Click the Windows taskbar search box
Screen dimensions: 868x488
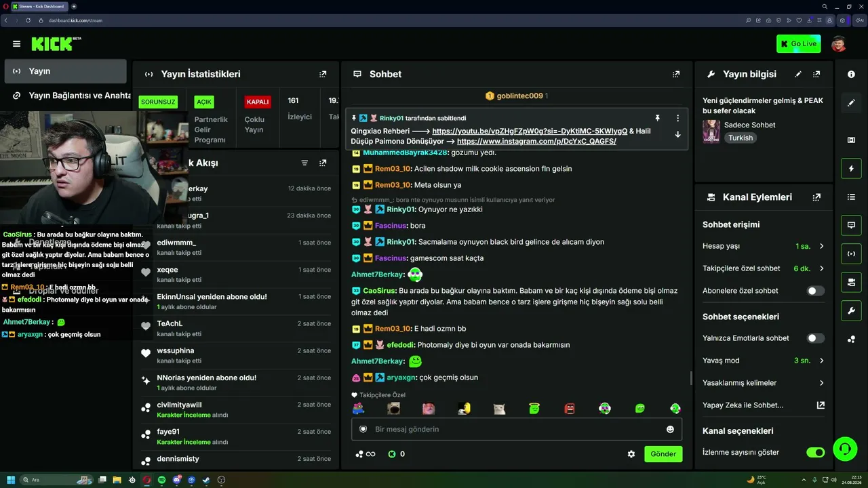pos(57,480)
